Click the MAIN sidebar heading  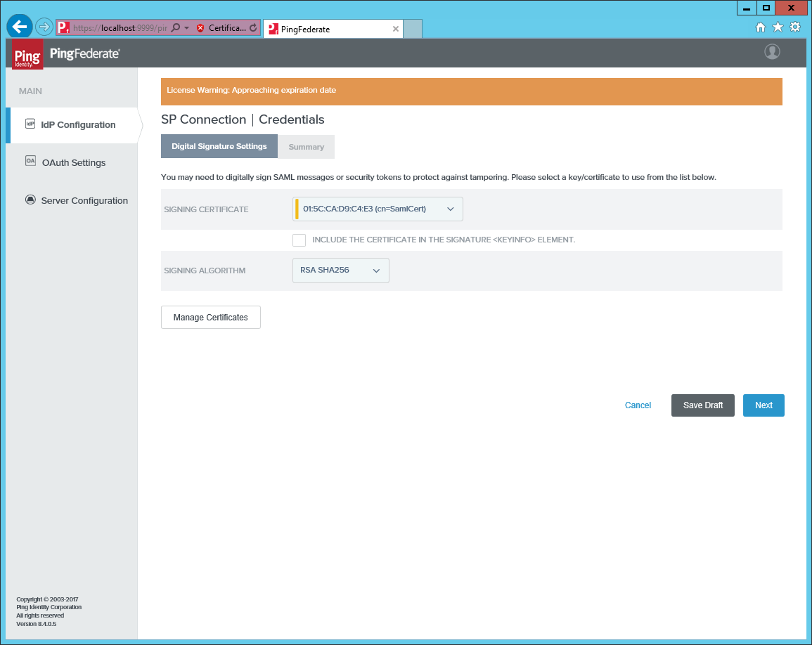click(x=30, y=91)
